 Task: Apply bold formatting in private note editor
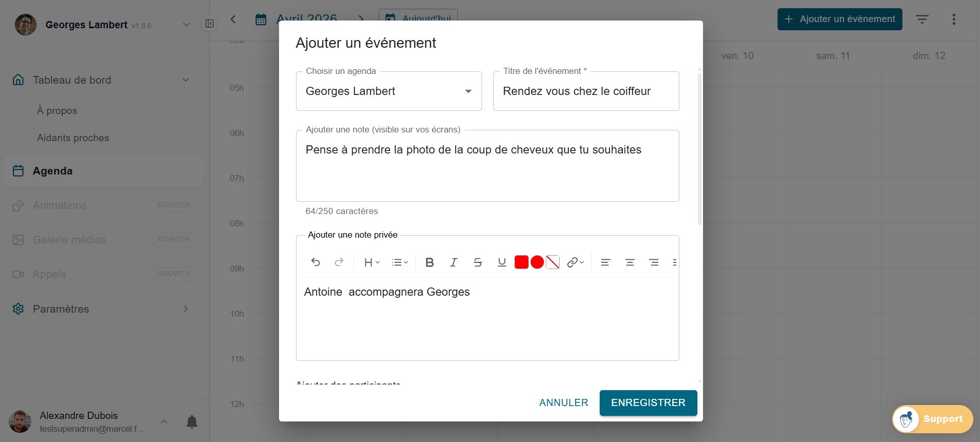(430, 262)
